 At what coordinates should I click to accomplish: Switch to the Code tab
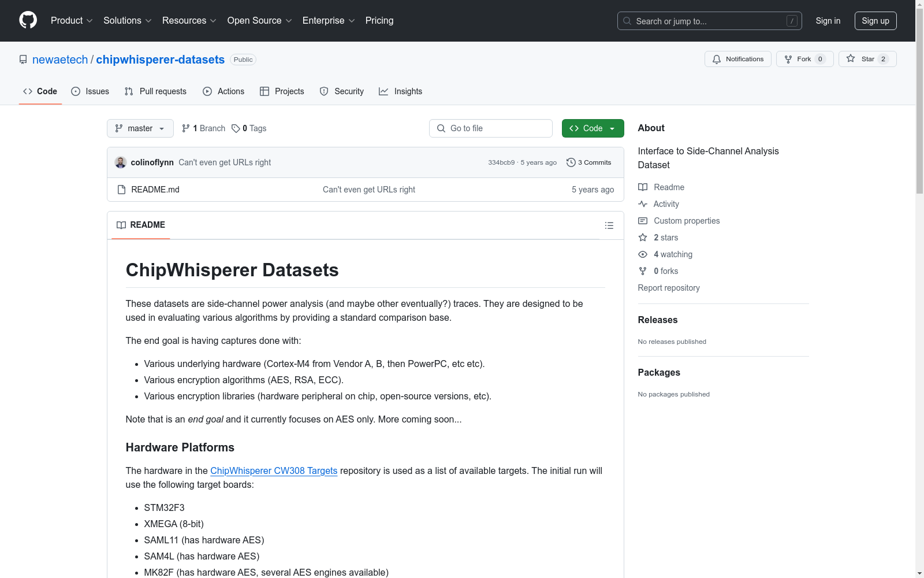(x=40, y=91)
